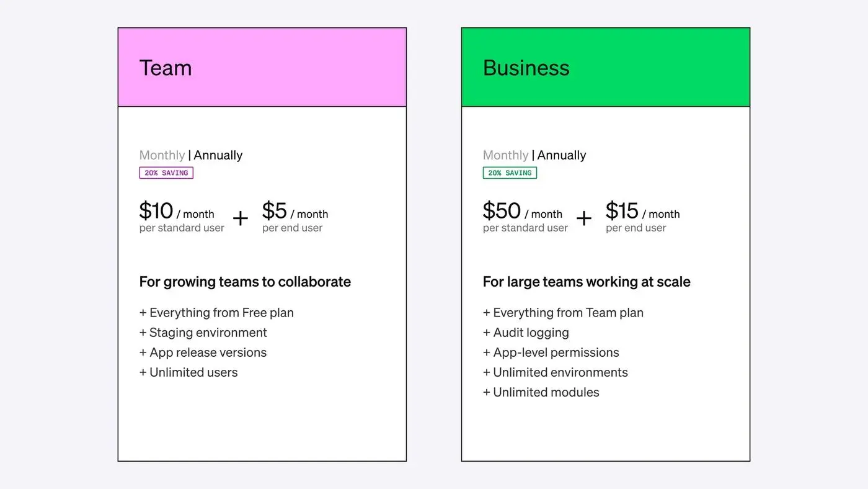Switch Business plan to Monthly billing
Screen dimensions: 868x489
[x=505, y=155]
